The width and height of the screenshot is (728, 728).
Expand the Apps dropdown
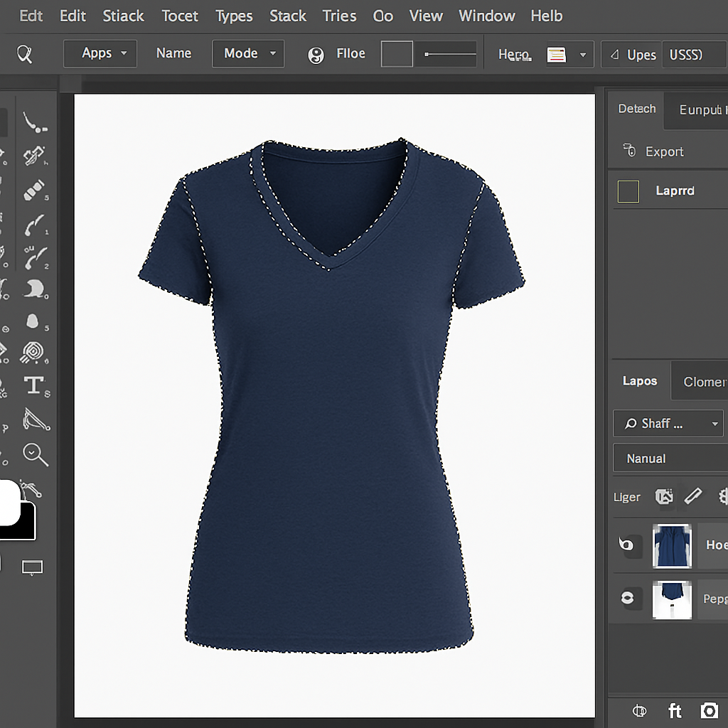click(100, 54)
